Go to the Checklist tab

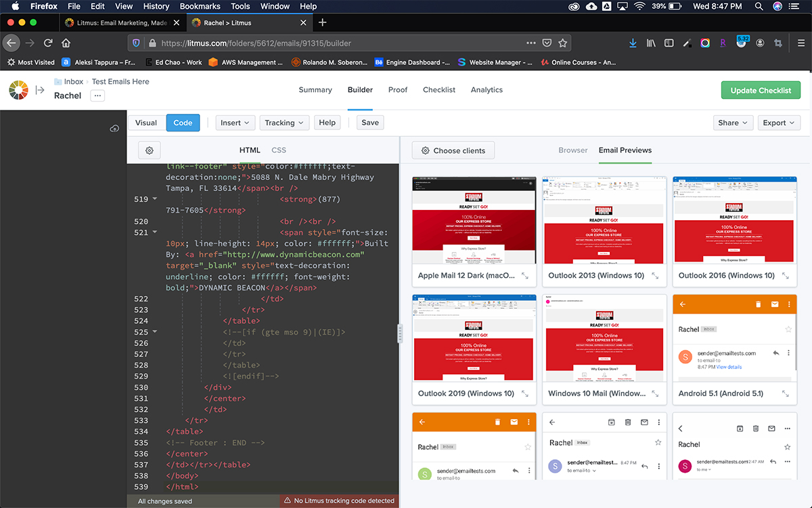[439, 89]
